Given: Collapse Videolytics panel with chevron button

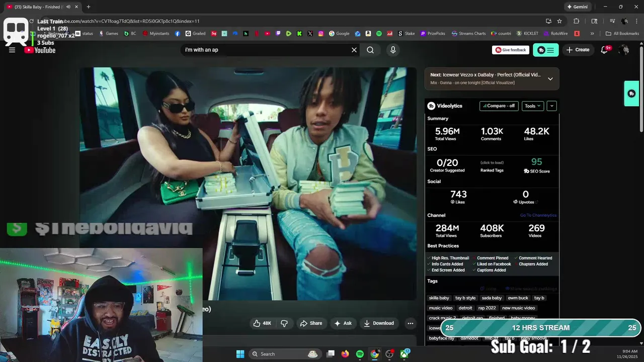Looking at the screenshot, I should pos(552,106).
